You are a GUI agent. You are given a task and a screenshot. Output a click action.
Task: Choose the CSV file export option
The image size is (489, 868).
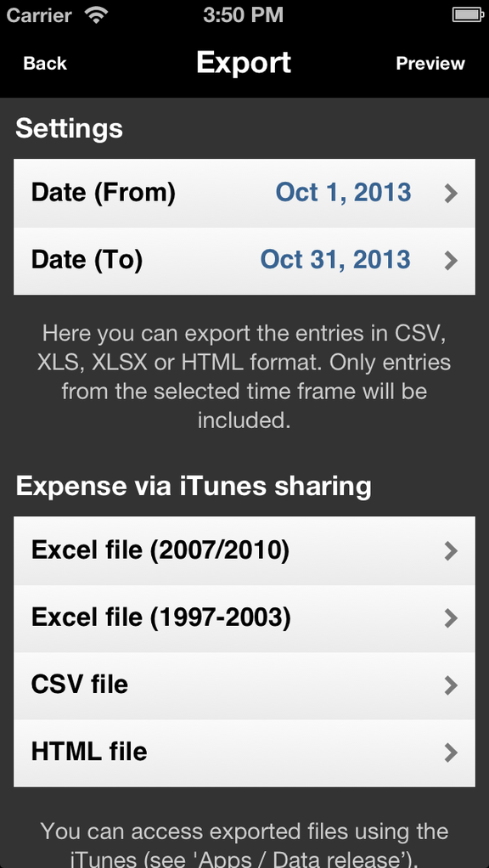click(244, 686)
